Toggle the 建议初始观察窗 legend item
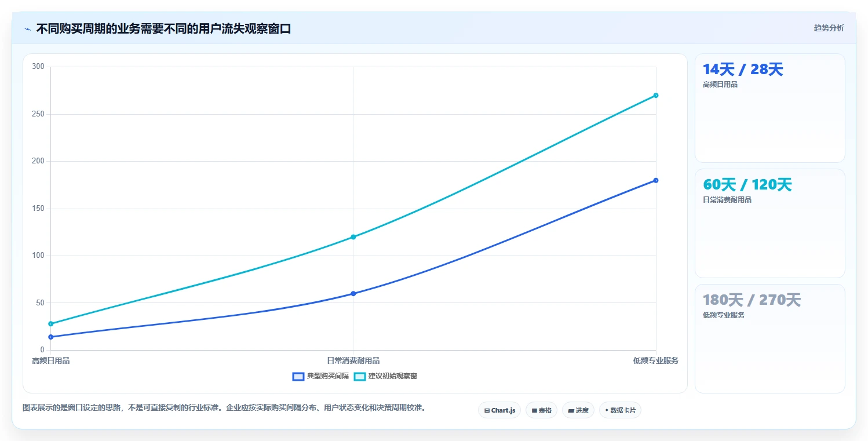Viewport: 868px width, 441px height. 385,376
